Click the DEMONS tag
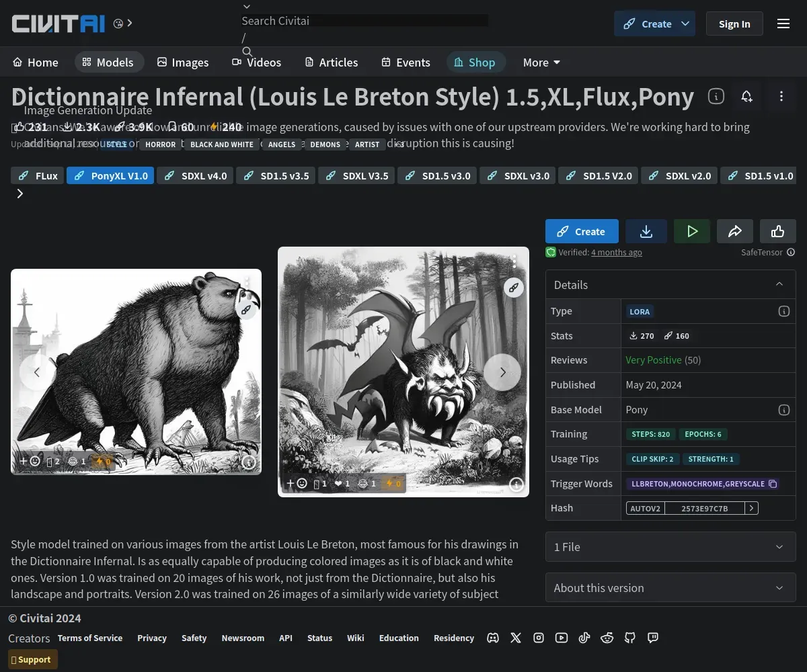 (325, 144)
